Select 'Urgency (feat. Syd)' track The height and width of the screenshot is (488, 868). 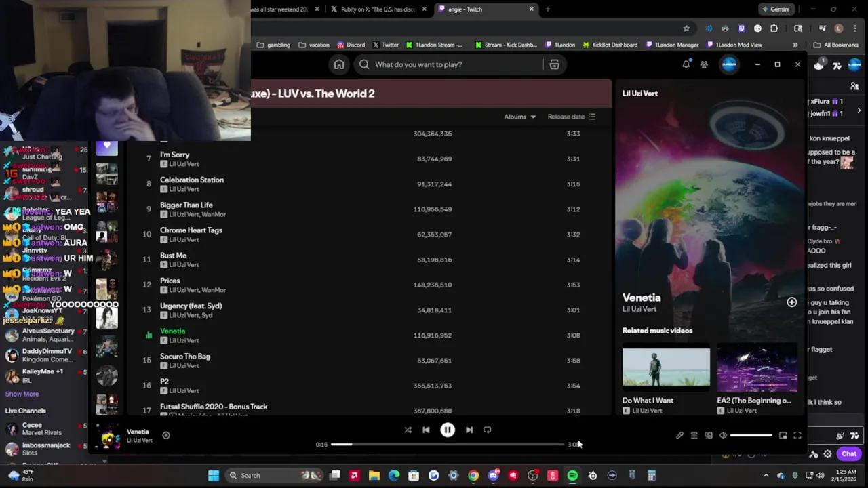366,310
